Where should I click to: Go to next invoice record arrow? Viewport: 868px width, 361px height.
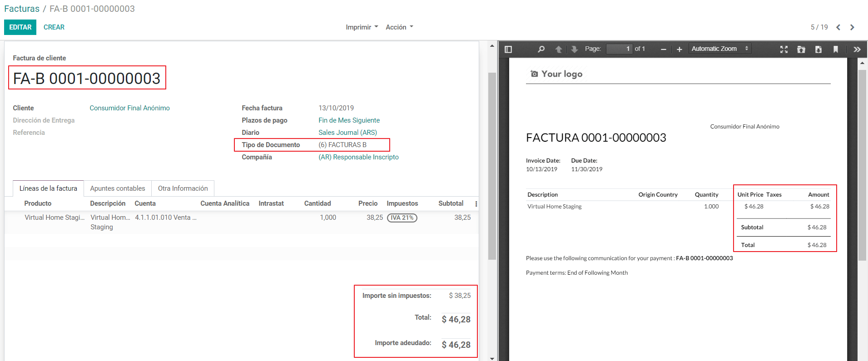coord(852,27)
